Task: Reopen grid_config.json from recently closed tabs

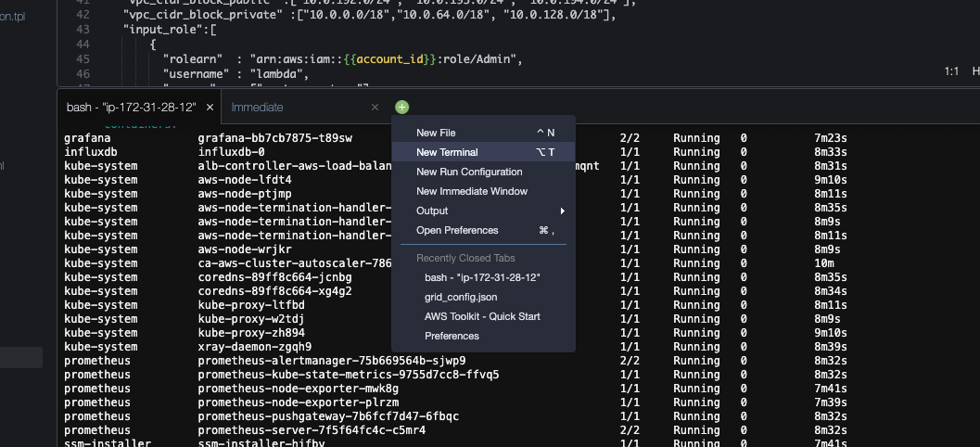Action: 461,297
